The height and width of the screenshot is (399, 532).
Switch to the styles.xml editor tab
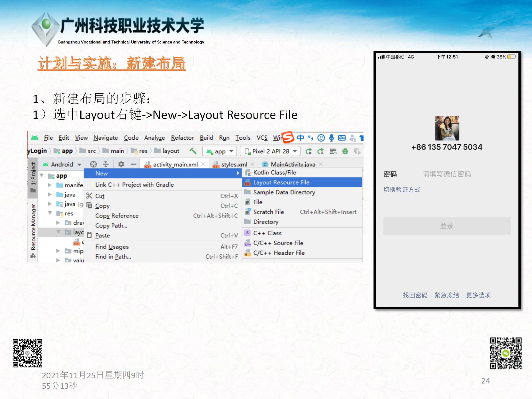pyautogui.click(x=234, y=165)
